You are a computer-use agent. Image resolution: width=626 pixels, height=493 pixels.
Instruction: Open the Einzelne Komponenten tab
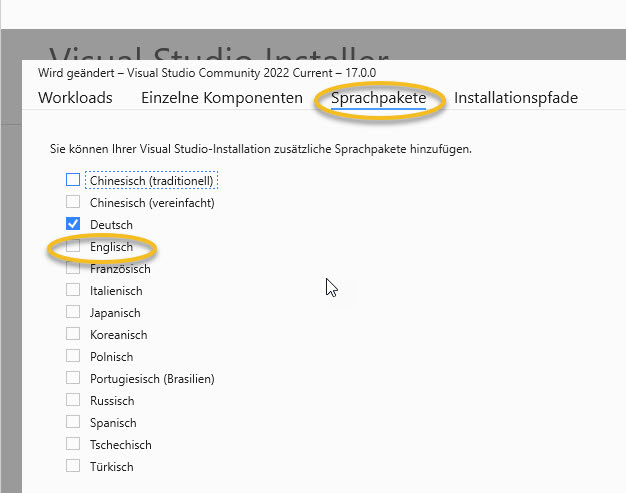pyautogui.click(x=222, y=98)
